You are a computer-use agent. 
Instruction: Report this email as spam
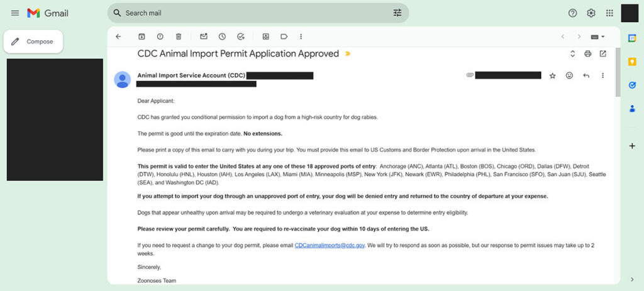click(160, 36)
